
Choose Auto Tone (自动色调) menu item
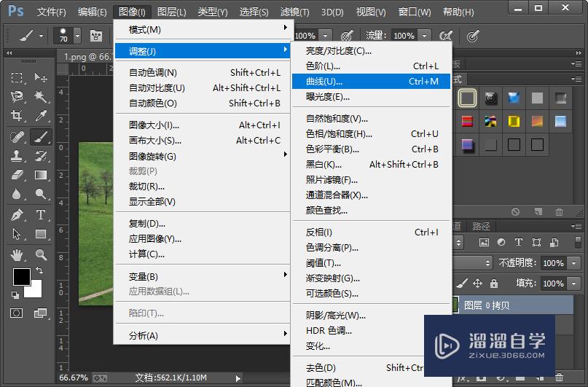203,72
